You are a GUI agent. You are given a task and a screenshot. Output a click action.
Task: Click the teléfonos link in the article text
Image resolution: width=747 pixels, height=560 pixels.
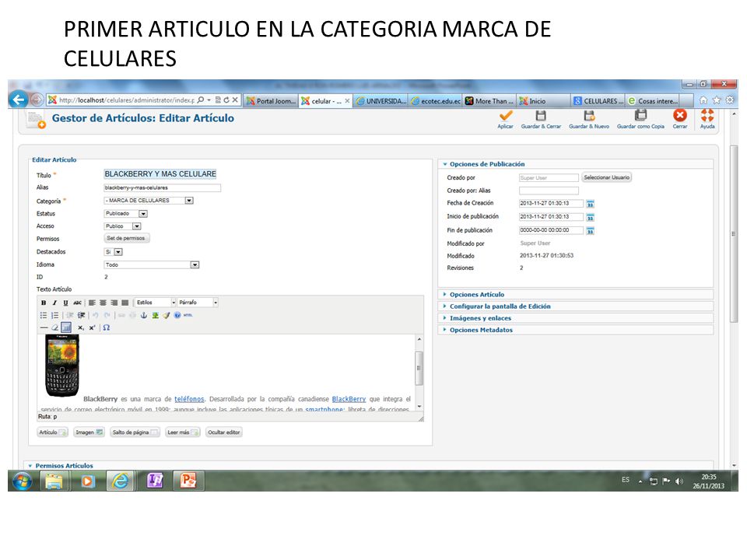(x=189, y=399)
